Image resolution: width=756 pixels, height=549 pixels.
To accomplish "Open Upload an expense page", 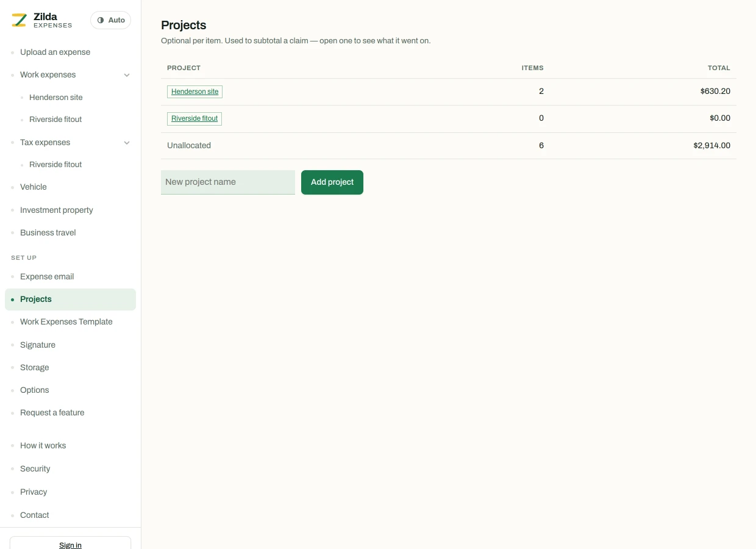I will pyautogui.click(x=55, y=52).
